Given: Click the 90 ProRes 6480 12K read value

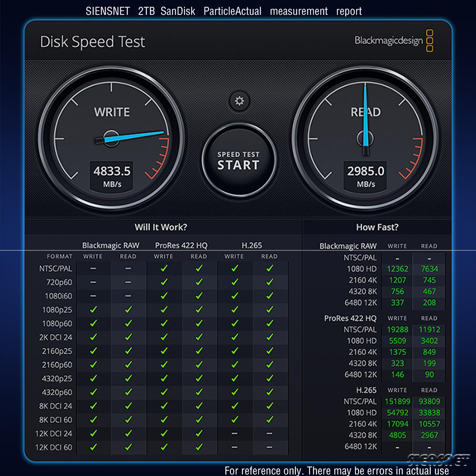Looking at the screenshot, I should [429, 375].
